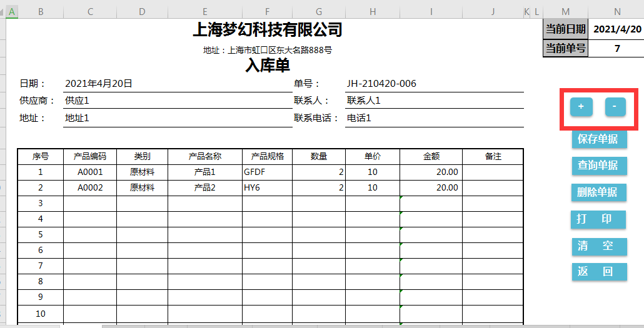The image size is (644, 328).
Task: Click quantity cell in row 产品1
Action: [x=319, y=172]
